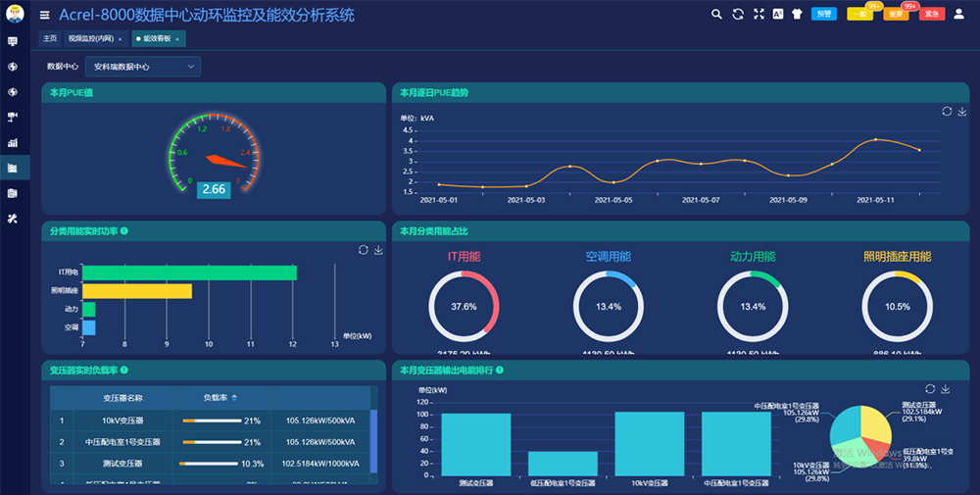Sort the table by 负载率 column
Image resolution: width=980 pixels, height=495 pixels.
tap(233, 398)
